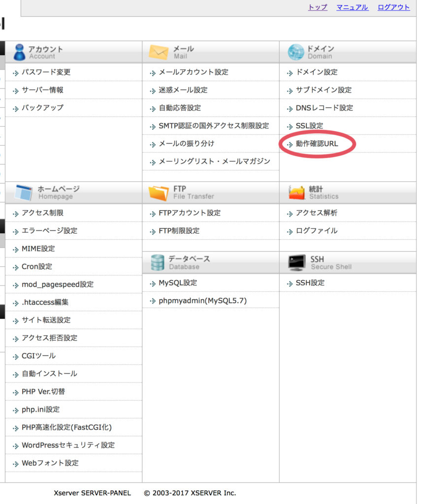Viewport: 421px width, 504px height.
Task: Open FTPアカウント設定 item
Action: 190,213
